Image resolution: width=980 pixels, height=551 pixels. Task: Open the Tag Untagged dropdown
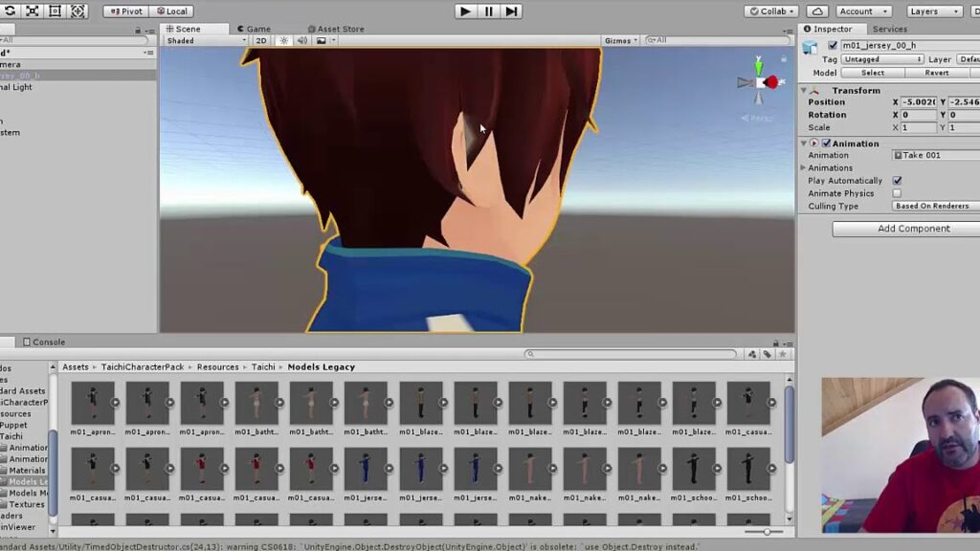881,59
